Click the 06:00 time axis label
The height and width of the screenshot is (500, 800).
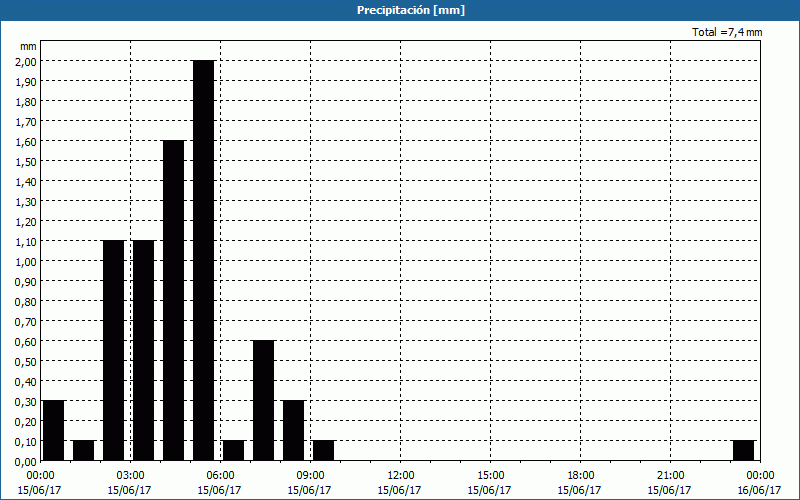(x=220, y=476)
